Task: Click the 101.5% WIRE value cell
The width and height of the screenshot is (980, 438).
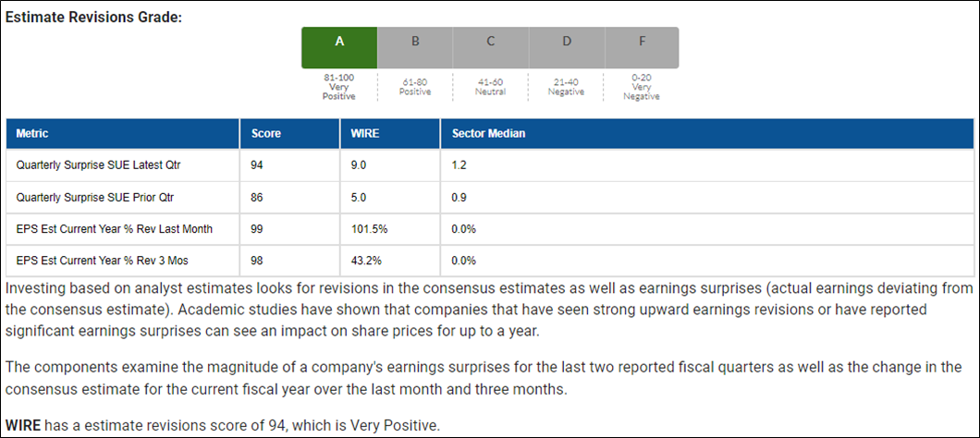Action: [x=391, y=229]
